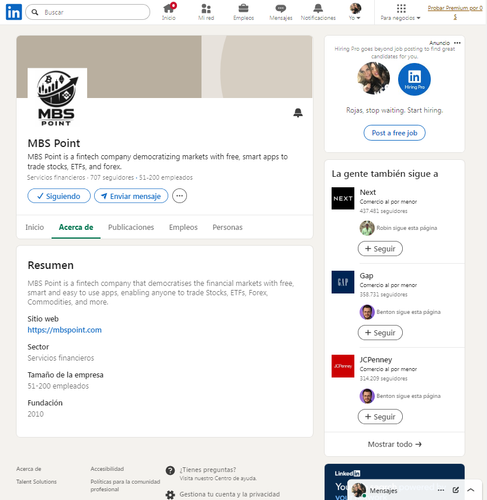Expand the Yo profile menu
Screen dimensions: 487x500
coord(355,12)
